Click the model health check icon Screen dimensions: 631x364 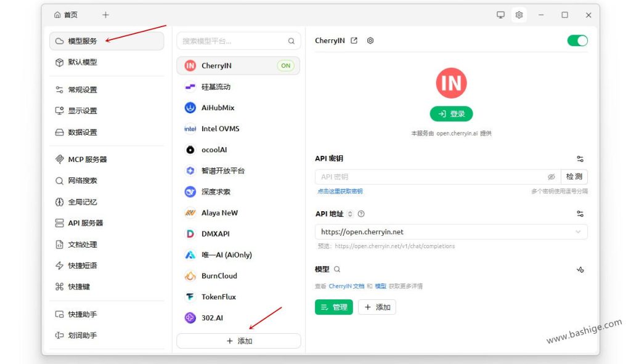[580, 270]
